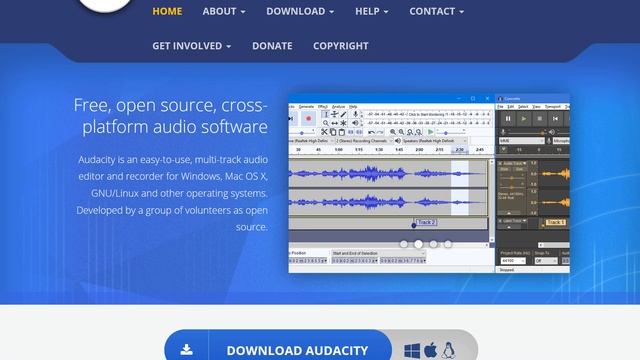640x360 pixels.
Task: Close the Audio Track in dark window
Action: coord(500,163)
